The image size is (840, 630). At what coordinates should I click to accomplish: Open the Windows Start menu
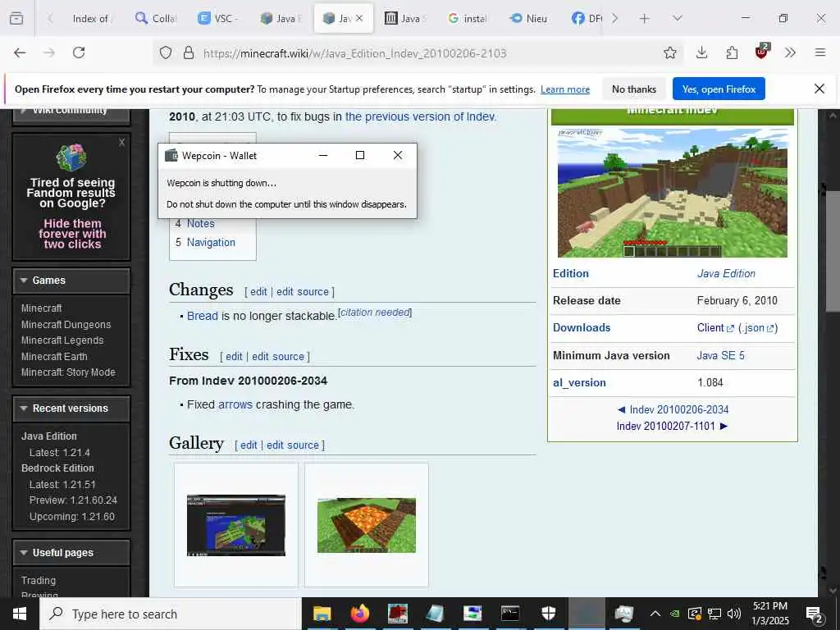click(x=20, y=614)
